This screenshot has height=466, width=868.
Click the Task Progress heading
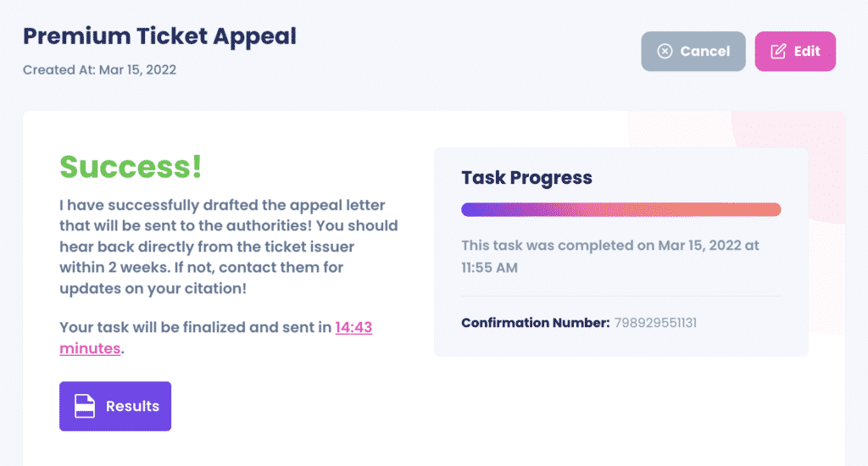(x=526, y=178)
